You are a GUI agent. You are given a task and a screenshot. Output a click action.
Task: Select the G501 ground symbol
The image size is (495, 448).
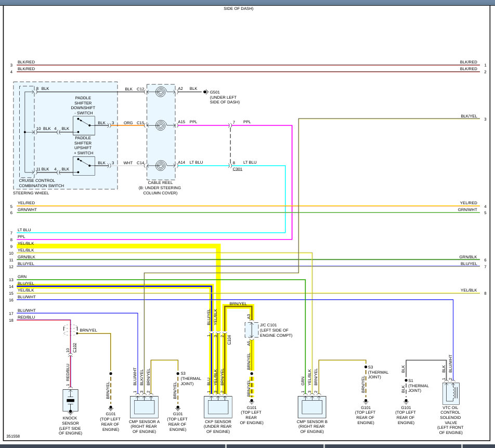(x=206, y=92)
